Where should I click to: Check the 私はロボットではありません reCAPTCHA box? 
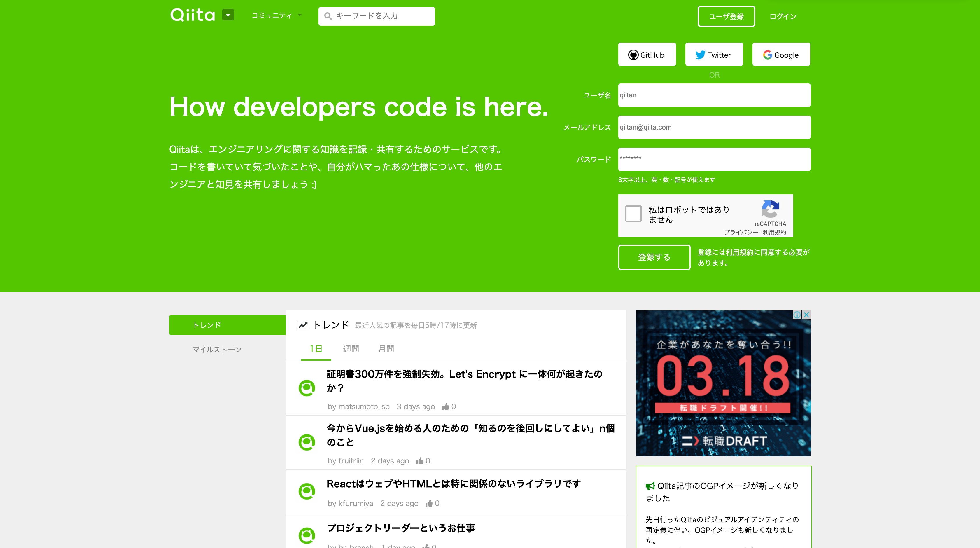click(x=633, y=214)
